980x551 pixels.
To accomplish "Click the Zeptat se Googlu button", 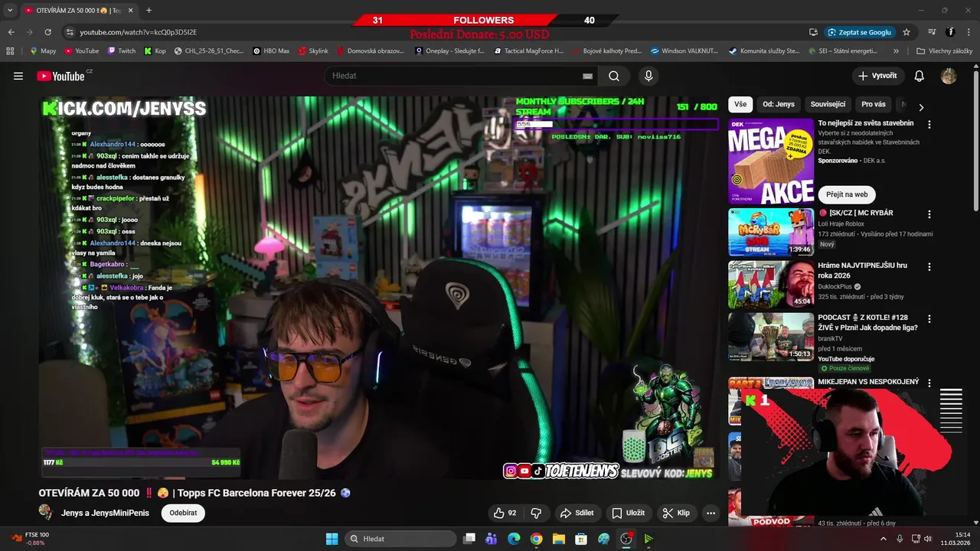I will click(860, 32).
